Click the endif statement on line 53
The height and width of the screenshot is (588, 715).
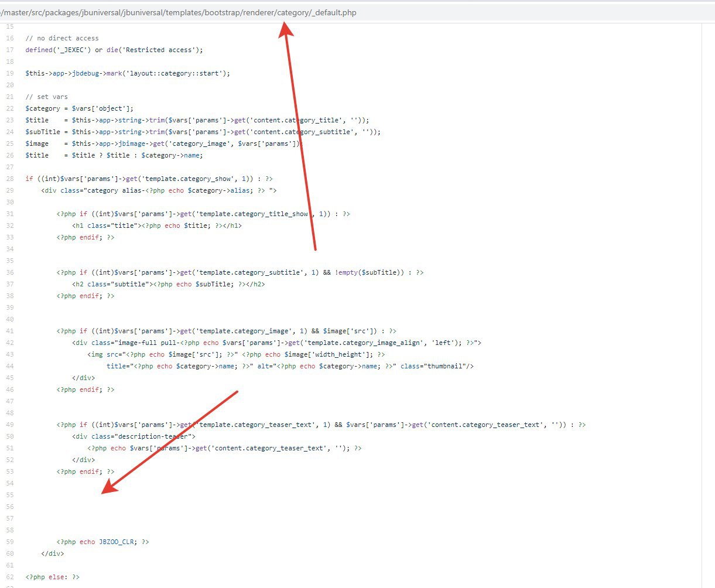[85, 471]
